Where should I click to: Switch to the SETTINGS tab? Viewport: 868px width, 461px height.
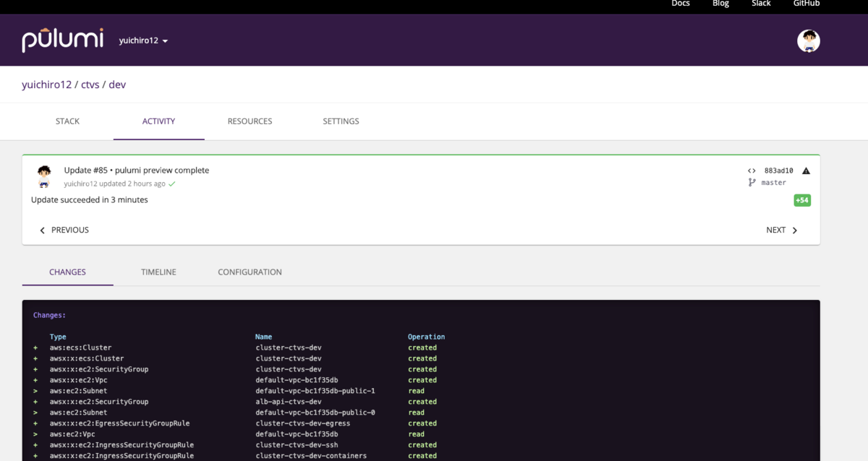click(341, 121)
